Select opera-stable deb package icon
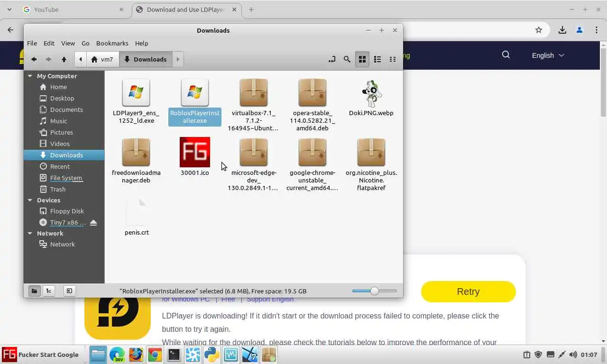 click(313, 92)
